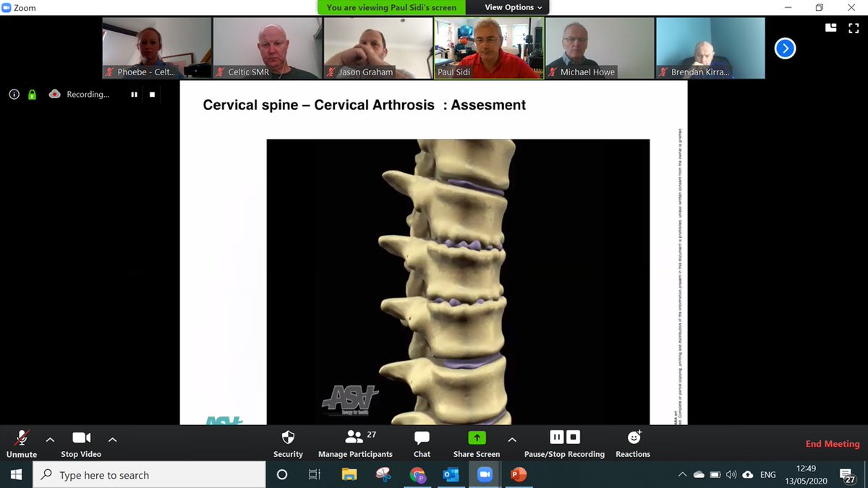Open View Options dropdown
This screenshot has width=868, height=488.
click(x=514, y=7)
